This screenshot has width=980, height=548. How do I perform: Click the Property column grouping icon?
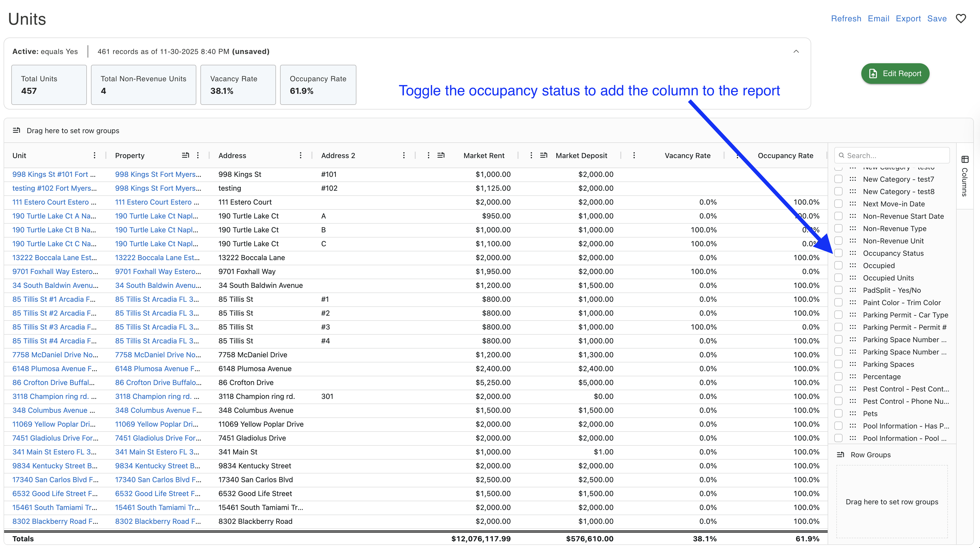pyautogui.click(x=185, y=155)
